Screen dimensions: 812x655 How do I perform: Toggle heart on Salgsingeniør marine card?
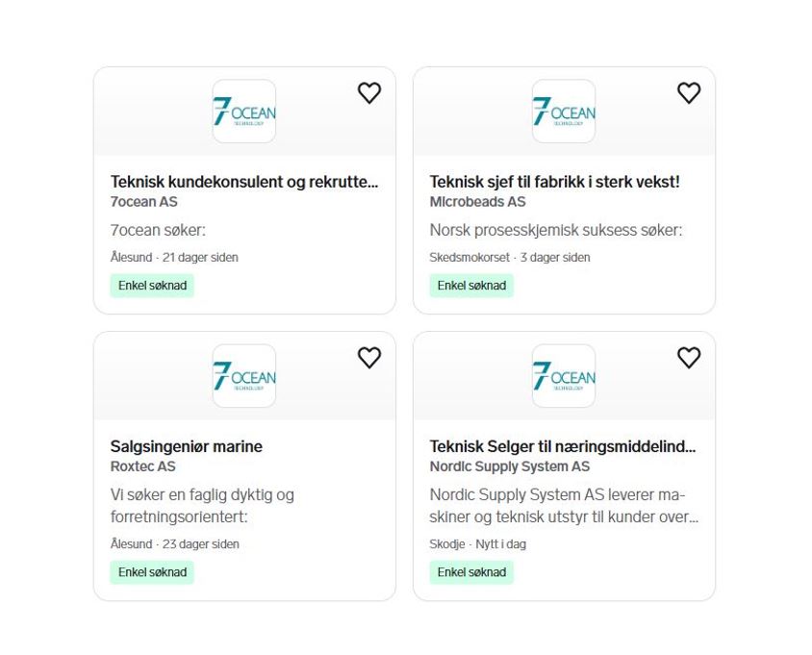point(369,358)
